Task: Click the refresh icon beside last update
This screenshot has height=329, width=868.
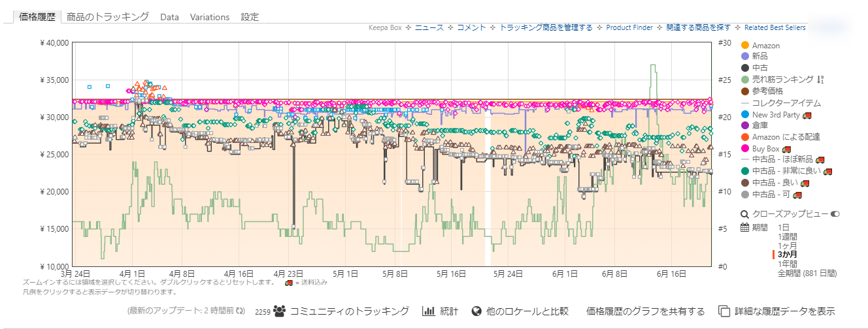Action: tap(240, 311)
